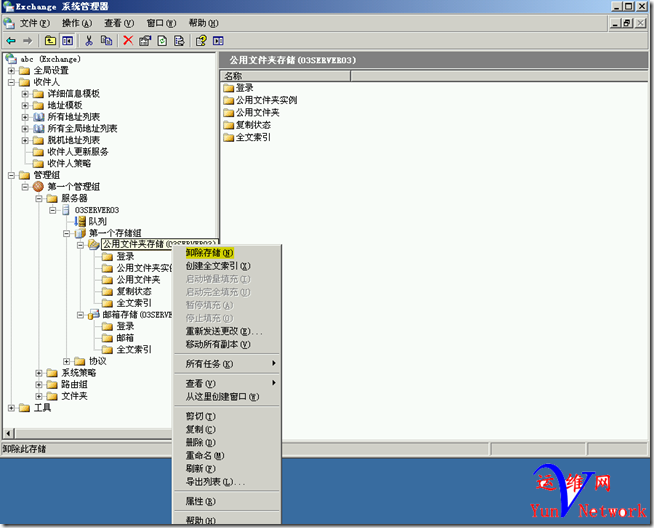Image resolution: width=654 pixels, height=528 pixels.
Task: Click the Export list toolbar icon
Action: pyautogui.click(x=179, y=40)
